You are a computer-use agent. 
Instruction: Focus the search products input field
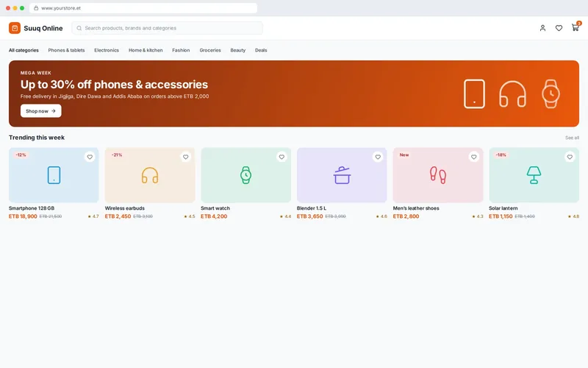tap(168, 28)
